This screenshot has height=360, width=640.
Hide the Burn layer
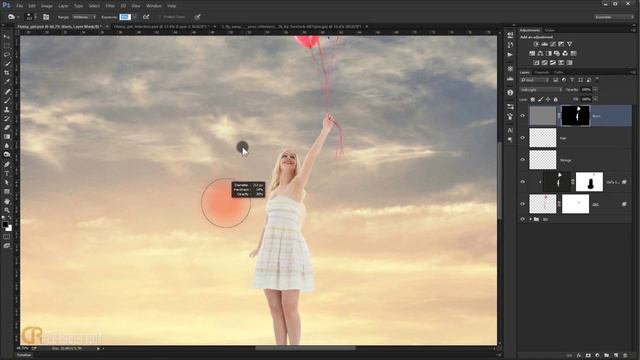(522, 116)
